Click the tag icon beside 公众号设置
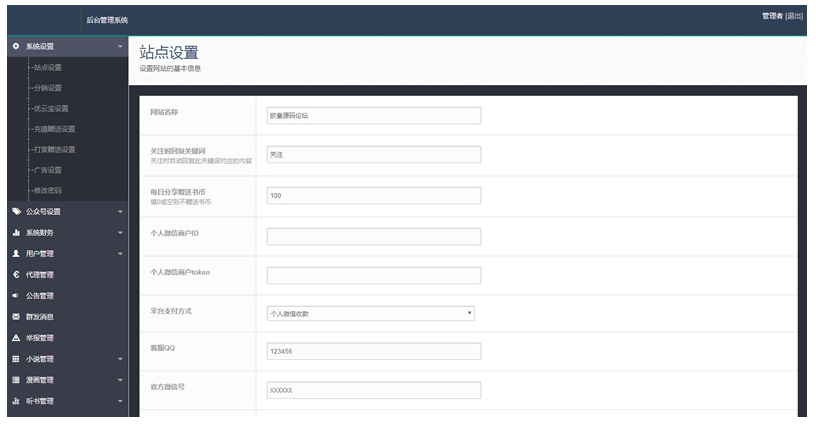816x427 pixels. point(16,212)
